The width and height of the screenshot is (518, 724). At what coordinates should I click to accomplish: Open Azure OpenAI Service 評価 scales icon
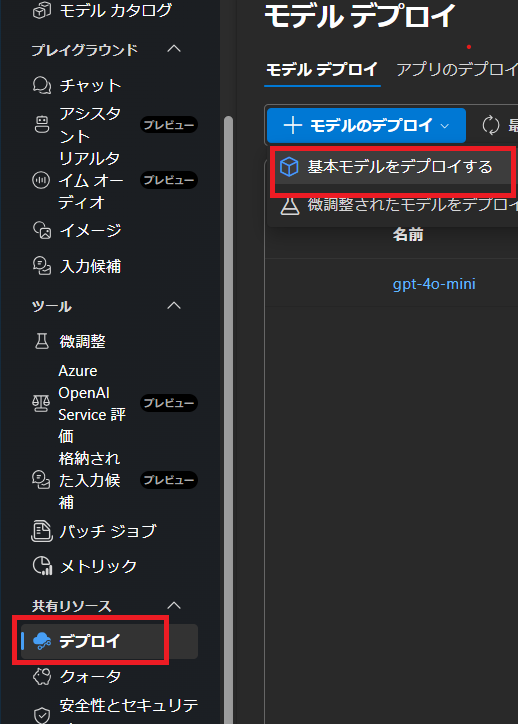[x=41, y=403]
